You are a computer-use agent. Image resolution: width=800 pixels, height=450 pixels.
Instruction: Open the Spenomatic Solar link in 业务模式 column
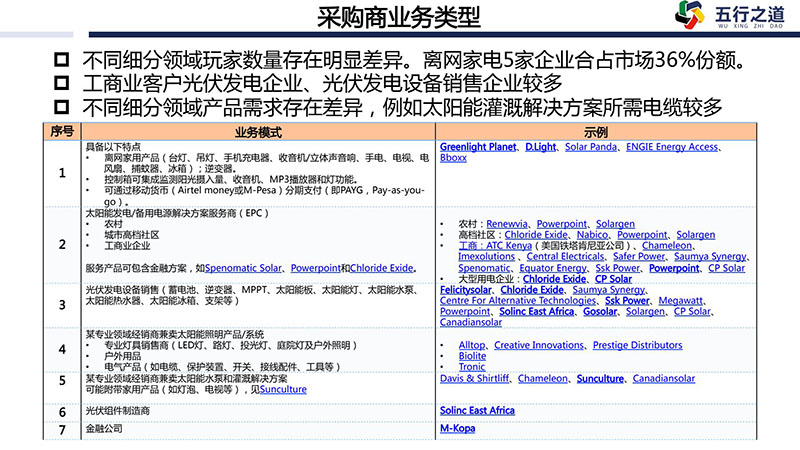tap(243, 268)
